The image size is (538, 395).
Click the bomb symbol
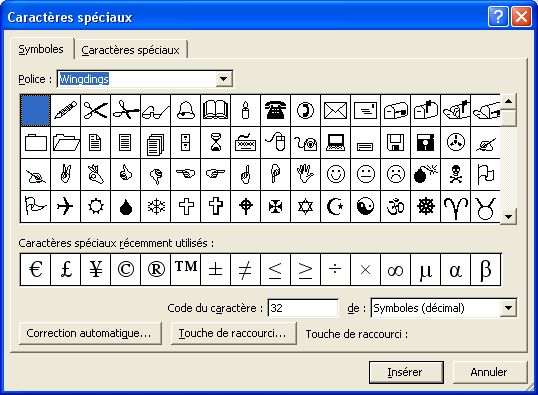tap(425, 174)
